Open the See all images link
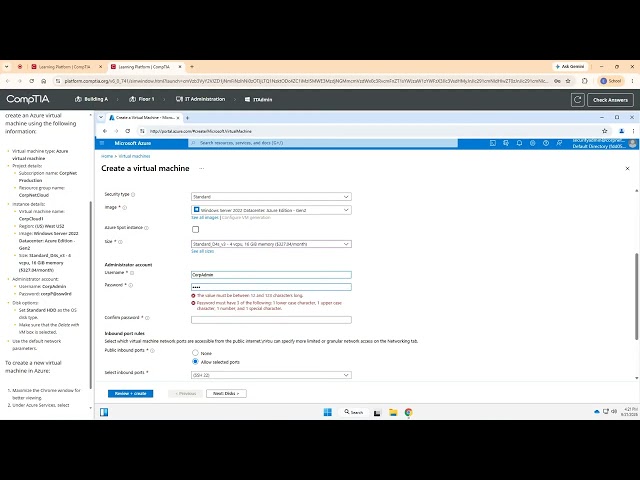Viewport: 640px width, 480px height. pos(205,218)
